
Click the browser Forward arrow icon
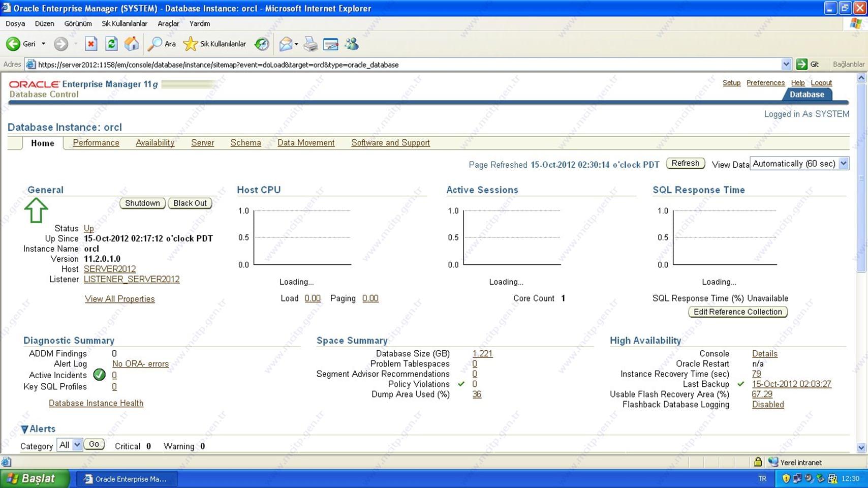click(x=61, y=44)
